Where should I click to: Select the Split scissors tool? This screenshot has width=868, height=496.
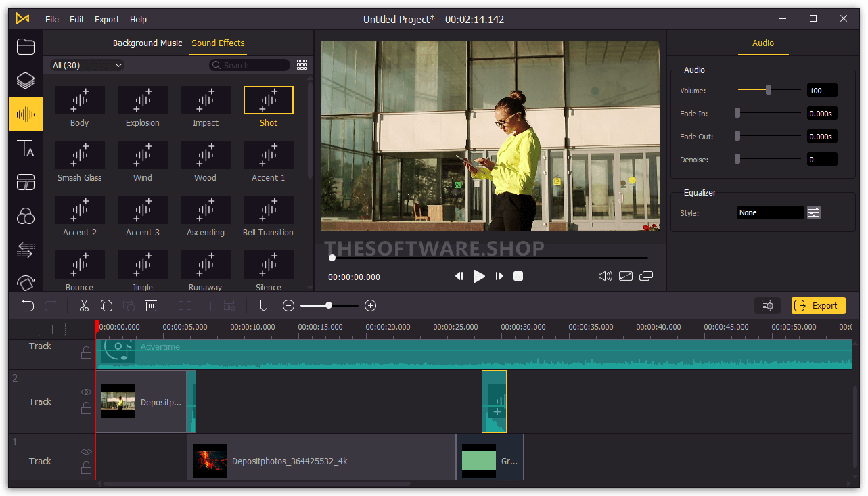click(84, 306)
